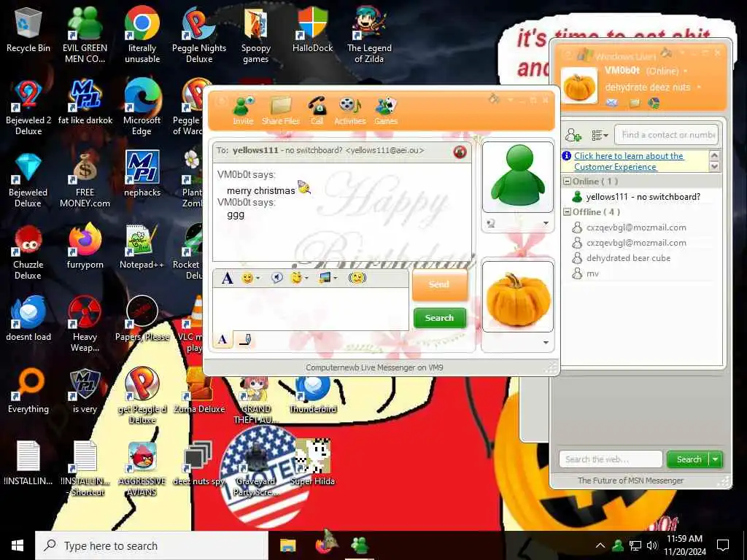
Task: Start a Call from the conversation toolbar
Action: point(317,111)
